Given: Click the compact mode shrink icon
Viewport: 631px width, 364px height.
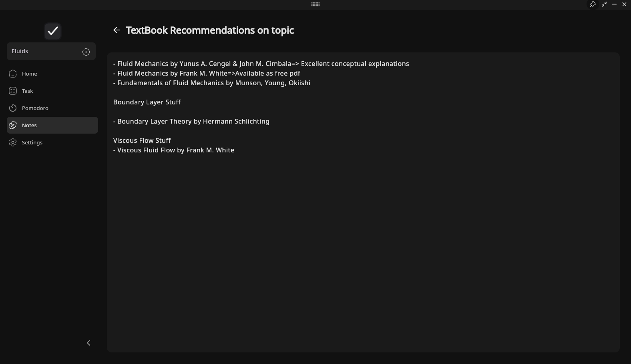Looking at the screenshot, I should [604, 4].
